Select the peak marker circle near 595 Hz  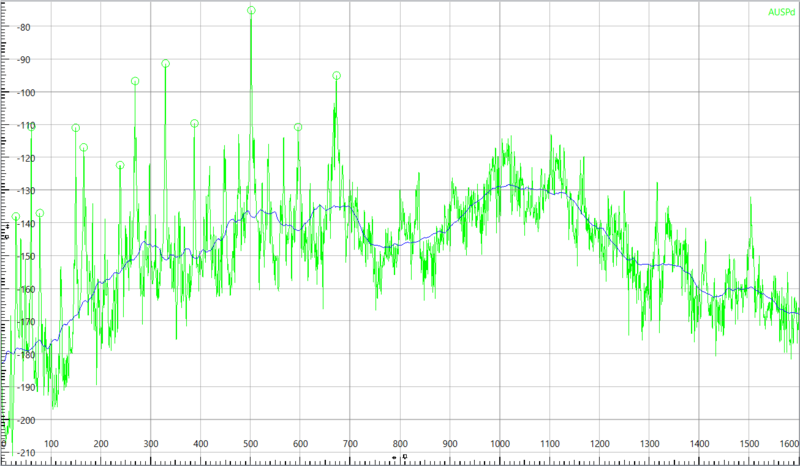298,127
